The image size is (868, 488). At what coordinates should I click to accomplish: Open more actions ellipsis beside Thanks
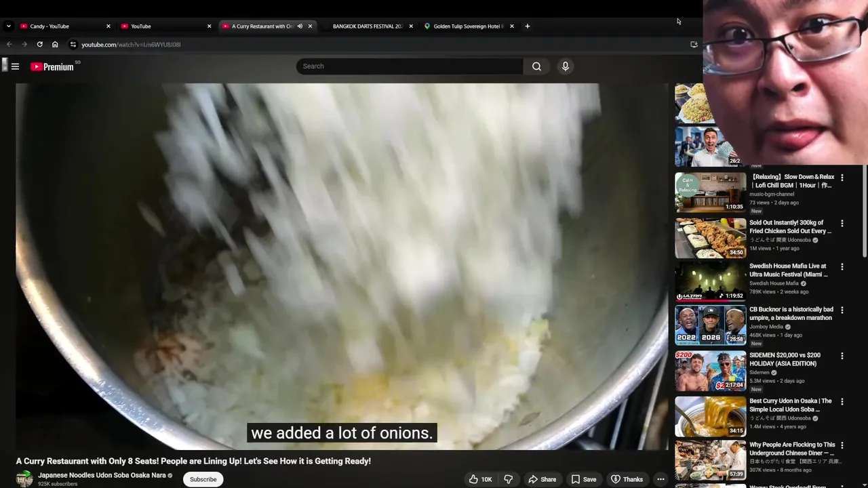(x=660, y=479)
